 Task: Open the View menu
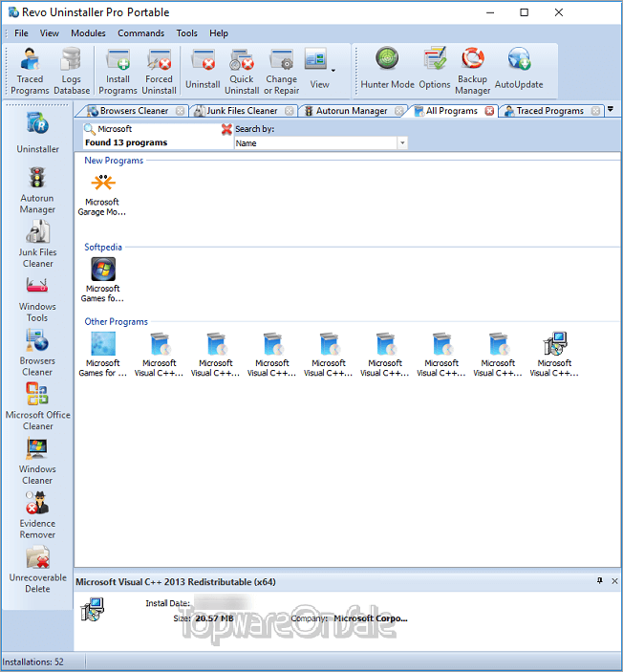point(50,33)
